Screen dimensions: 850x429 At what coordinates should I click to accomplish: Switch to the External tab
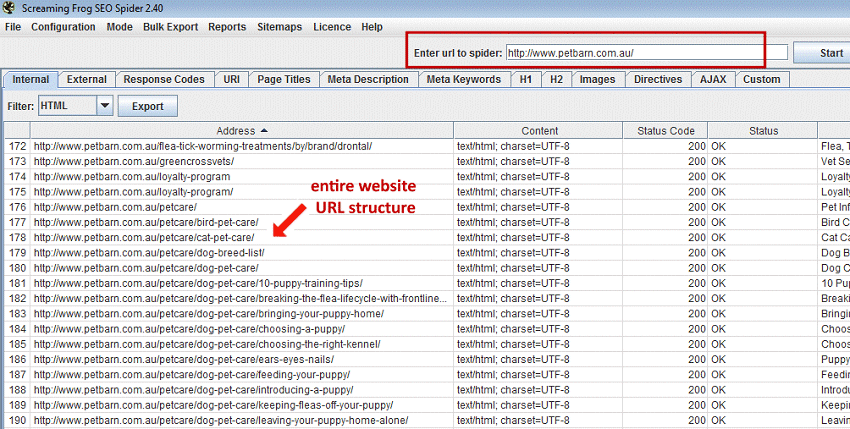click(86, 79)
